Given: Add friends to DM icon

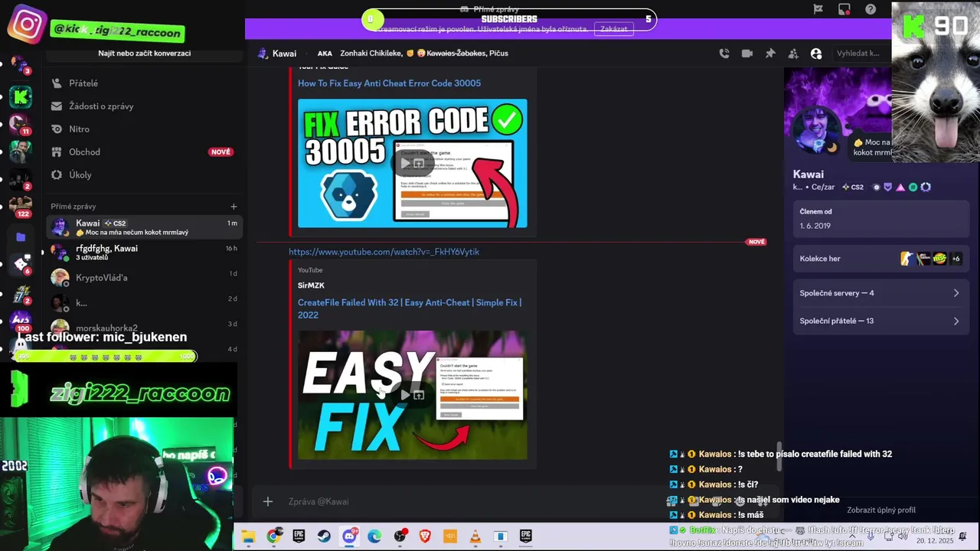Looking at the screenshot, I should point(793,54).
